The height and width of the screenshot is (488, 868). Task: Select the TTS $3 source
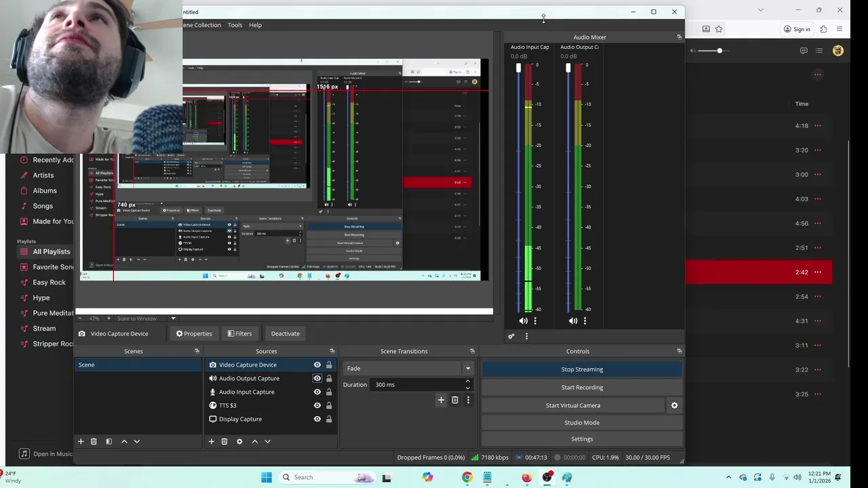click(227, 405)
